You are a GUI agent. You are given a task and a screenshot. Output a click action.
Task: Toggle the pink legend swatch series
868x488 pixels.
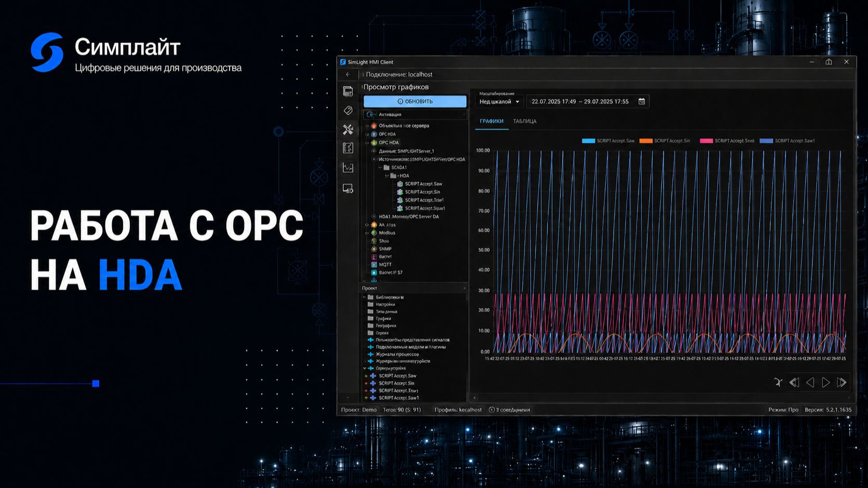coord(707,141)
